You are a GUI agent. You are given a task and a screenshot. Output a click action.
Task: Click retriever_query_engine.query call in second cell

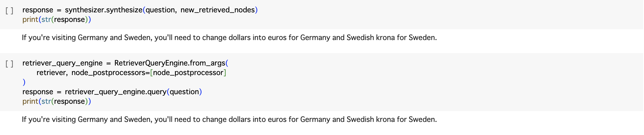116,92
